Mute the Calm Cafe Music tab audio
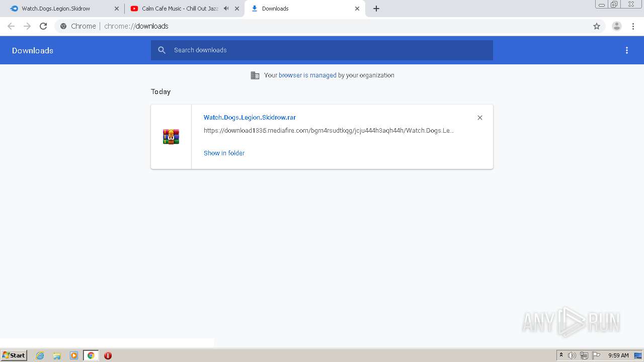 [226, 9]
